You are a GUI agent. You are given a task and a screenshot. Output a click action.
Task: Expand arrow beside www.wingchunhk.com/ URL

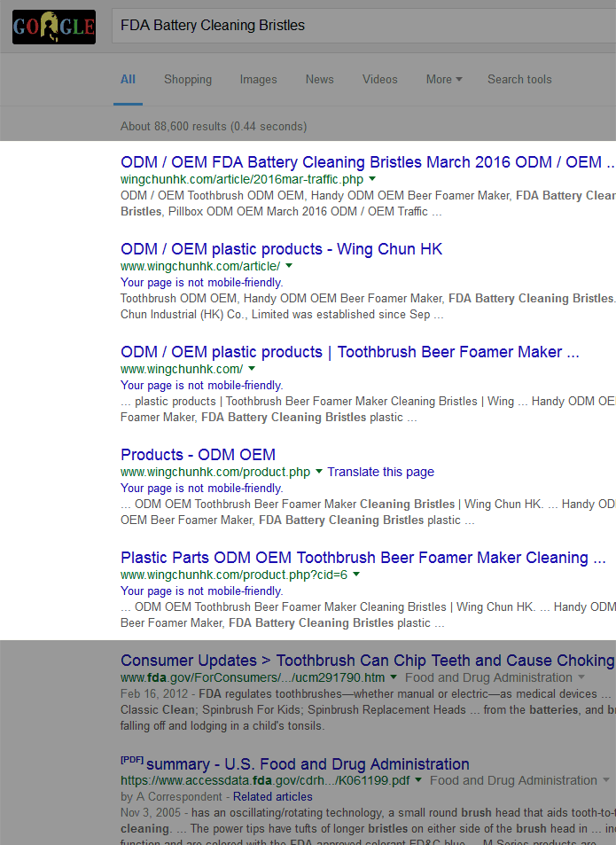[x=252, y=369]
